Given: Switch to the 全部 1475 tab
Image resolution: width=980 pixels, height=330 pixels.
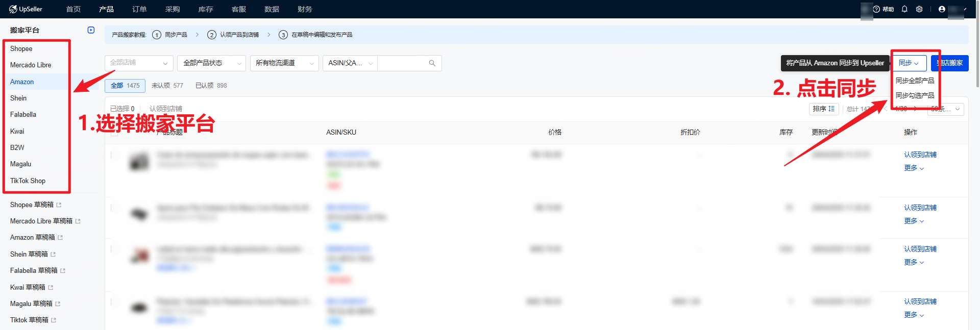Looking at the screenshot, I should [x=125, y=86].
